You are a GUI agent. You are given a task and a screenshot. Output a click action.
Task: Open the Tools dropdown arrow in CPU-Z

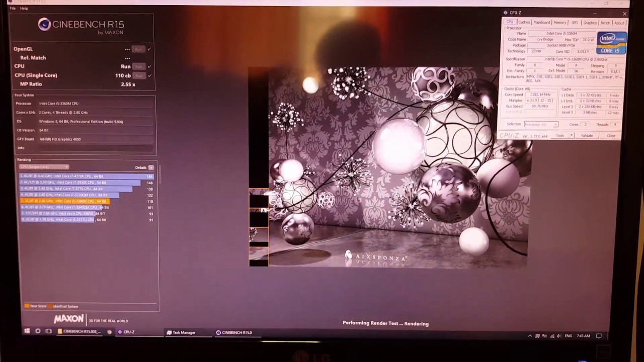pos(571,136)
